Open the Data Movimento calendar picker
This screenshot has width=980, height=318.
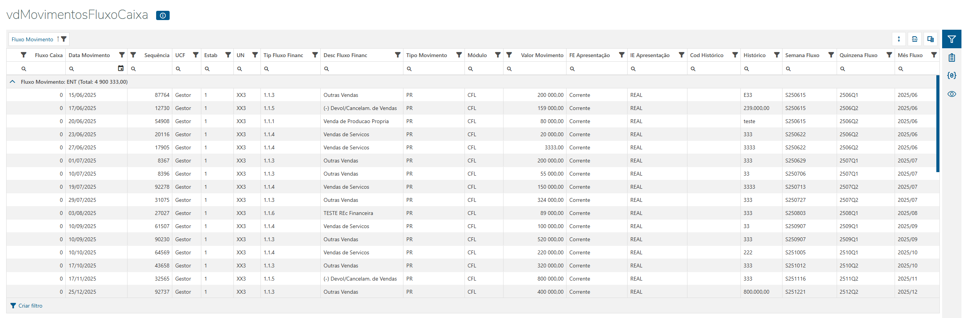pos(121,68)
